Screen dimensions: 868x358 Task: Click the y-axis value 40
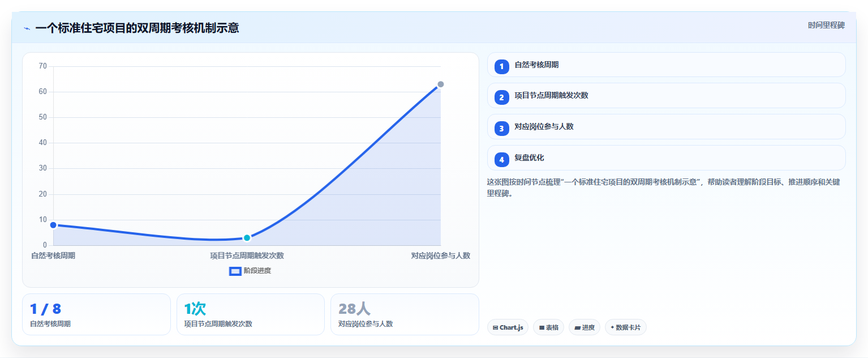(x=43, y=143)
